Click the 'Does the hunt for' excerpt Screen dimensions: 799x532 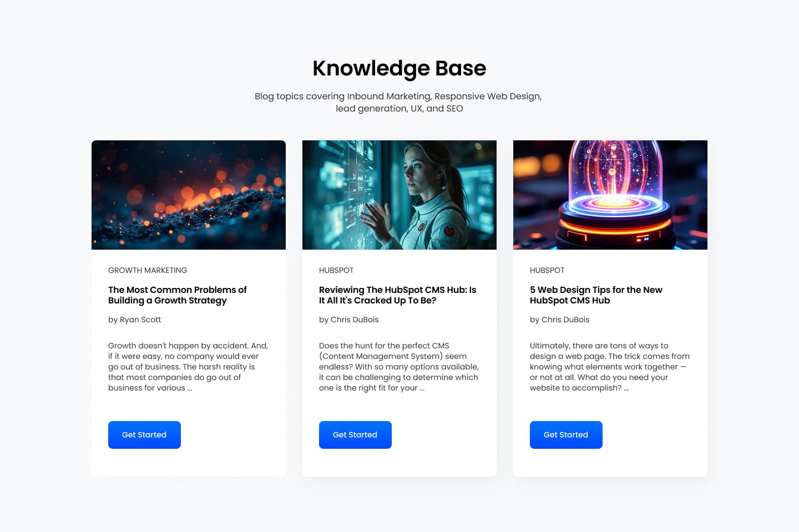click(398, 367)
